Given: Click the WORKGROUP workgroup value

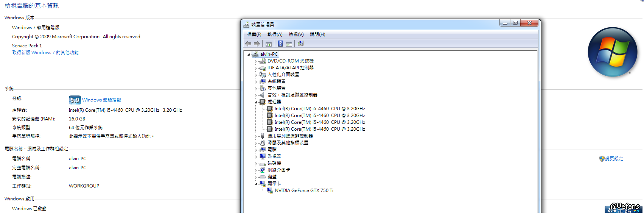Looking at the screenshot, I should click(x=84, y=186).
